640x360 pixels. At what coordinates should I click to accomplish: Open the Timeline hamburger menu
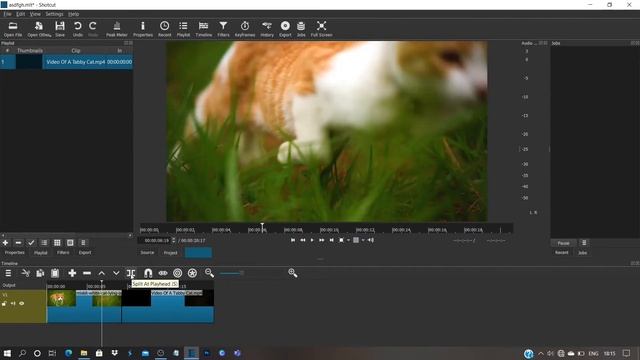tap(8, 273)
